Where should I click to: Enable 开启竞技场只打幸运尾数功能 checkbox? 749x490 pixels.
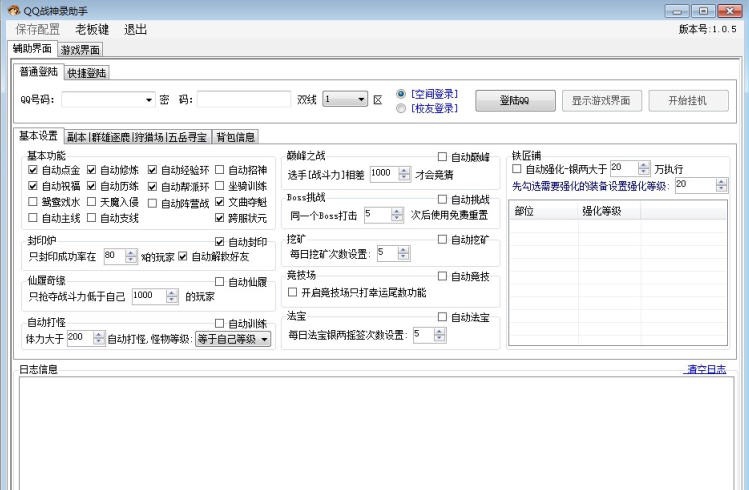click(293, 292)
